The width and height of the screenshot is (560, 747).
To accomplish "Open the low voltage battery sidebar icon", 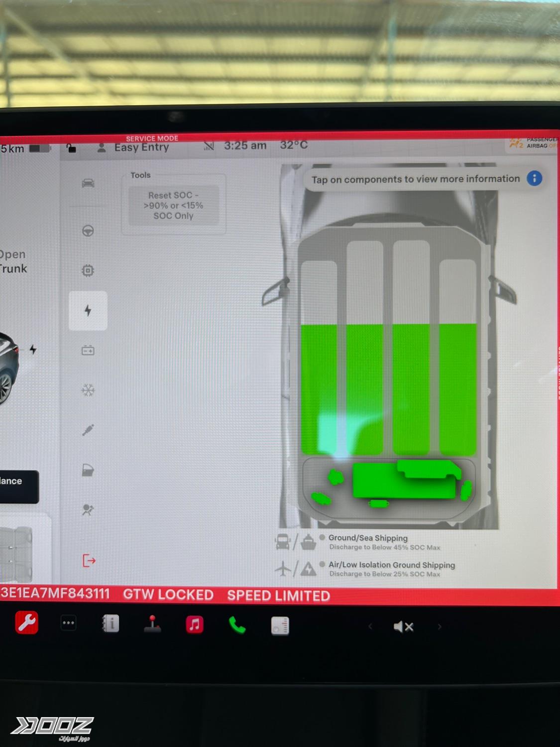I will click(x=88, y=351).
